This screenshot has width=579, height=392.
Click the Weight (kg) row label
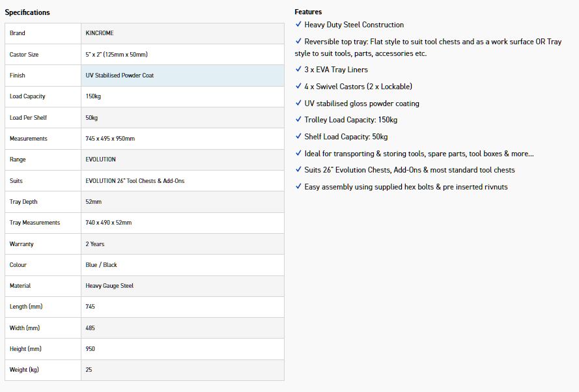(25, 370)
